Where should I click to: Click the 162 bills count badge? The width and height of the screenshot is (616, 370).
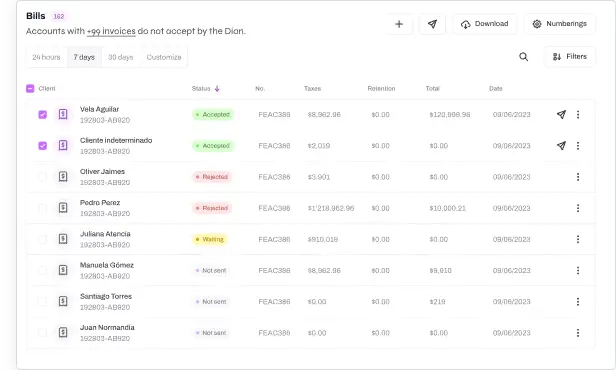tap(59, 16)
